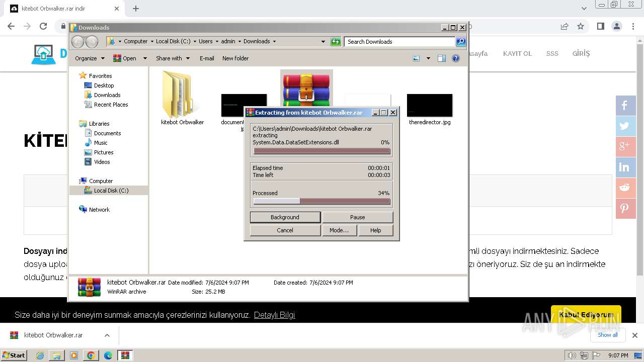The image size is (644, 362).
Task: Click Show all downloads button
Action: (x=607, y=335)
